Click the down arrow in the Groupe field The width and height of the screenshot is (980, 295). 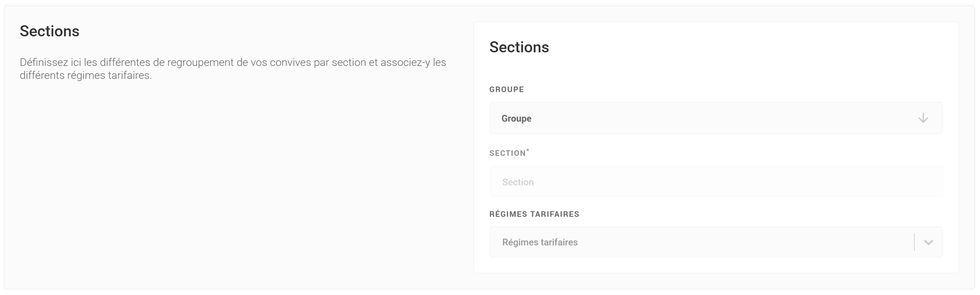pyautogui.click(x=923, y=118)
